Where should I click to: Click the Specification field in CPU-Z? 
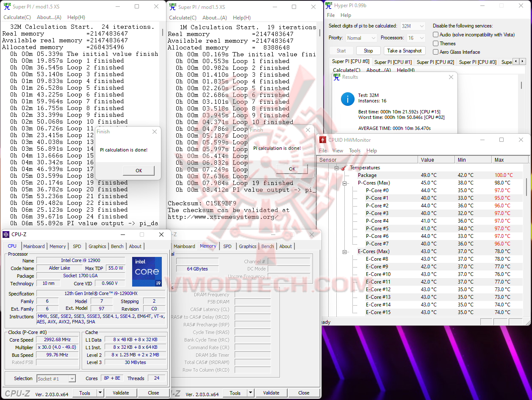pos(101,294)
